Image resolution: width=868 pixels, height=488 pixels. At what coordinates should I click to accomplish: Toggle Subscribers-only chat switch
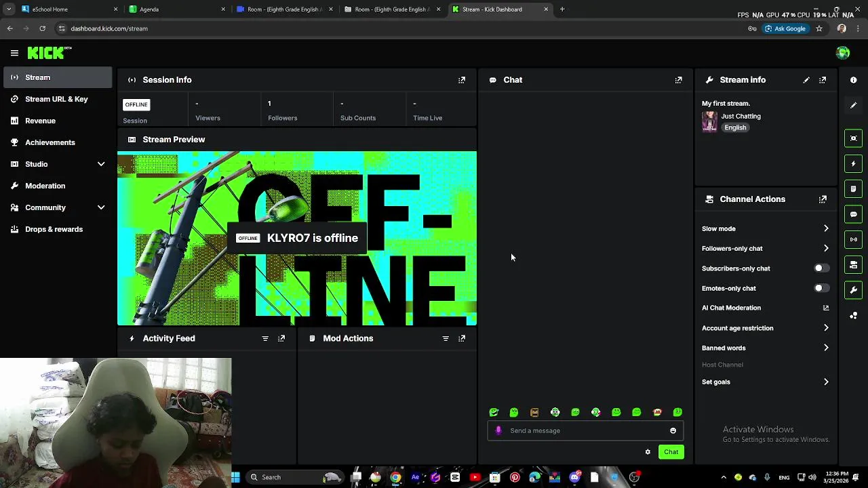coord(821,268)
